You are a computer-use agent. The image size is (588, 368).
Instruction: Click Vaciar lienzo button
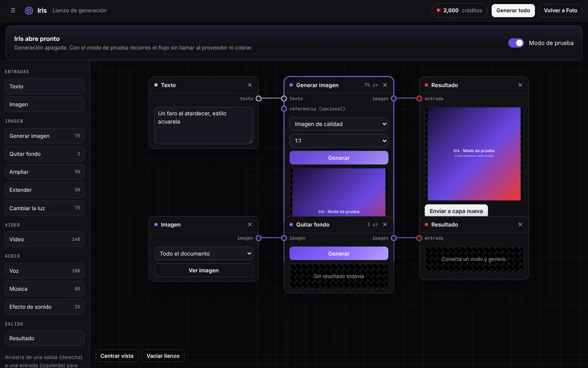[x=163, y=356]
